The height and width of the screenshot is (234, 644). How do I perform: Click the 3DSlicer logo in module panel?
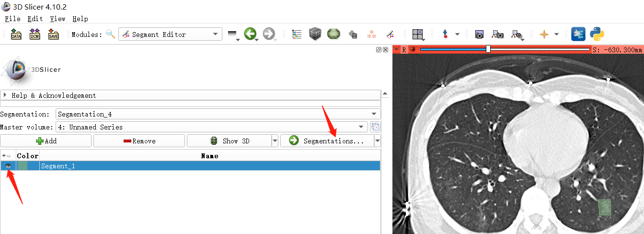click(32, 70)
